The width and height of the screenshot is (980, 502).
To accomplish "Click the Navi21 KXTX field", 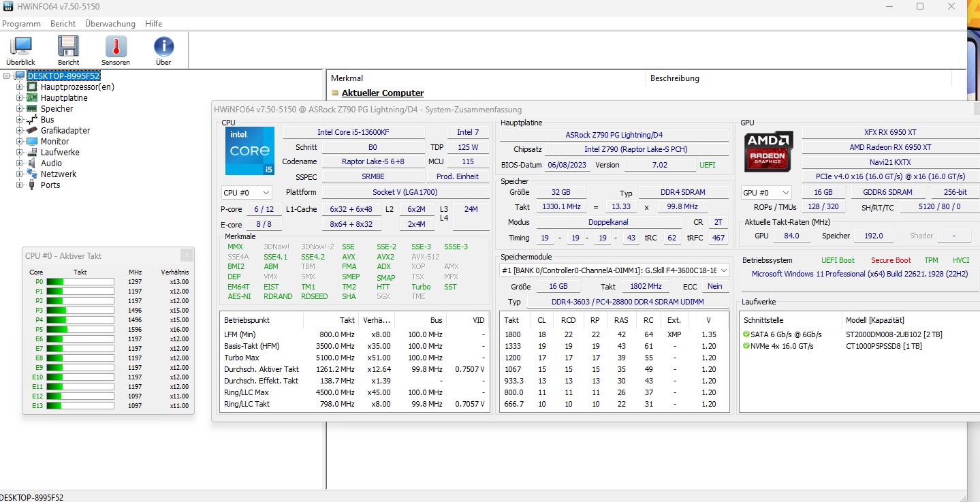I will 889,162.
